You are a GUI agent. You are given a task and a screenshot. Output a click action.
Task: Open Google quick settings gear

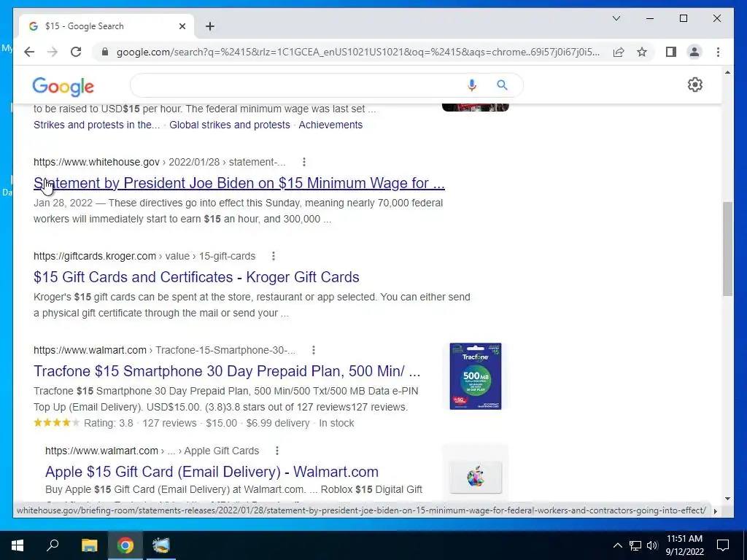(695, 85)
